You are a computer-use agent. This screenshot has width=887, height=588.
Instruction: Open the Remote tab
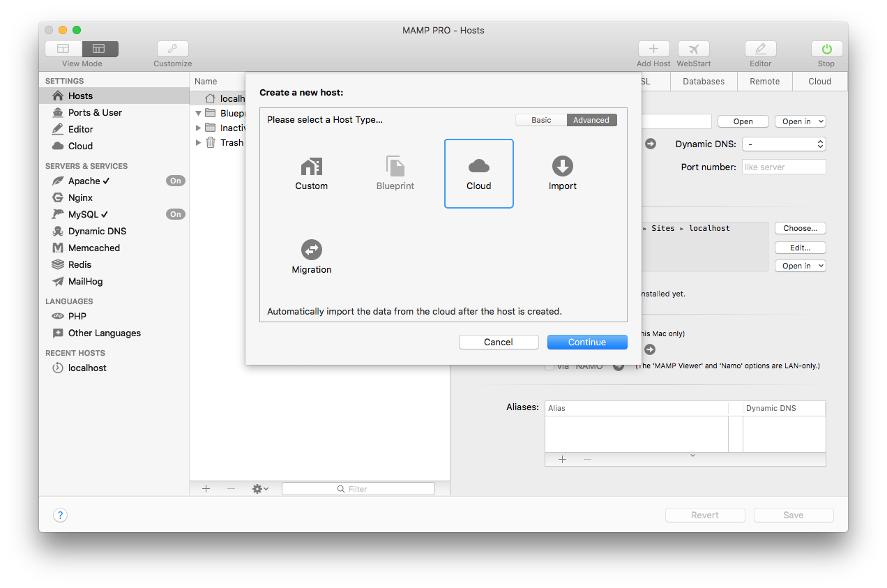tap(764, 81)
